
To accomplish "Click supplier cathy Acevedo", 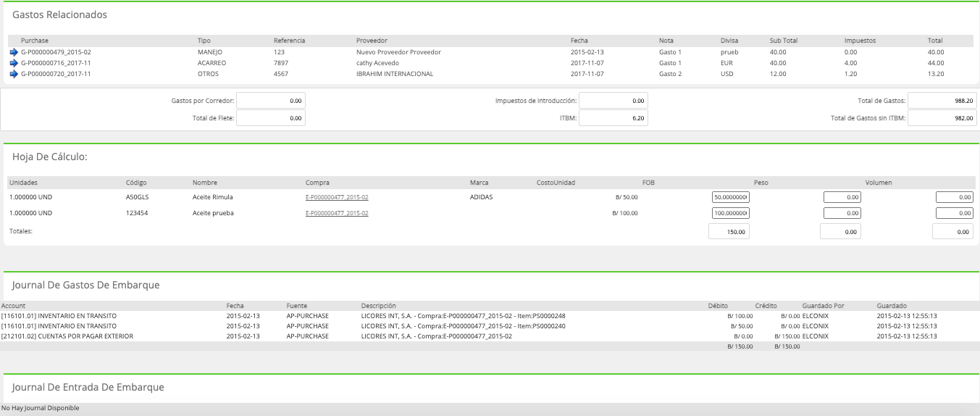I will [x=377, y=63].
